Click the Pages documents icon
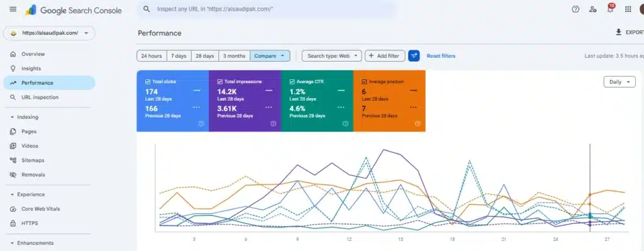644x251 pixels. pos(13,131)
